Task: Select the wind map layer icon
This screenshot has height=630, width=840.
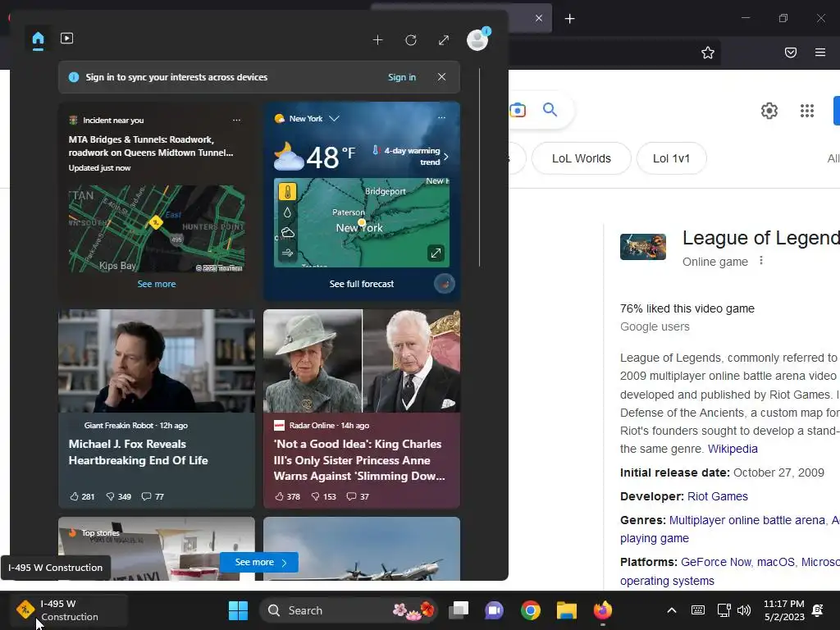Action: [x=288, y=253]
